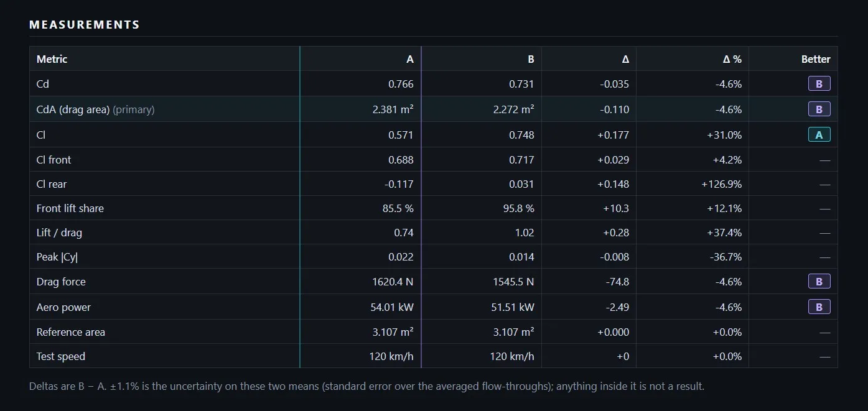This screenshot has height=411, width=868.
Task: Click the "CdA (drag area)" metric label
Action: click(x=73, y=109)
